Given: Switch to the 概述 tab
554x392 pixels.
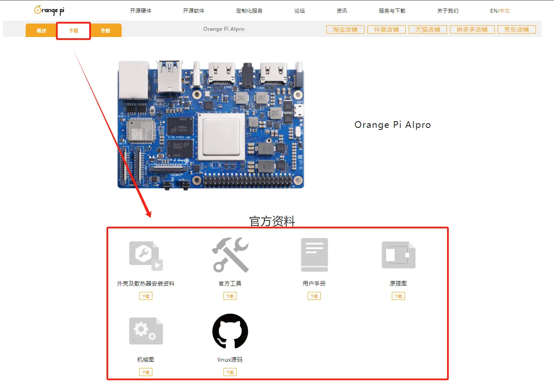Looking at the screenshot, I should 42,30.
